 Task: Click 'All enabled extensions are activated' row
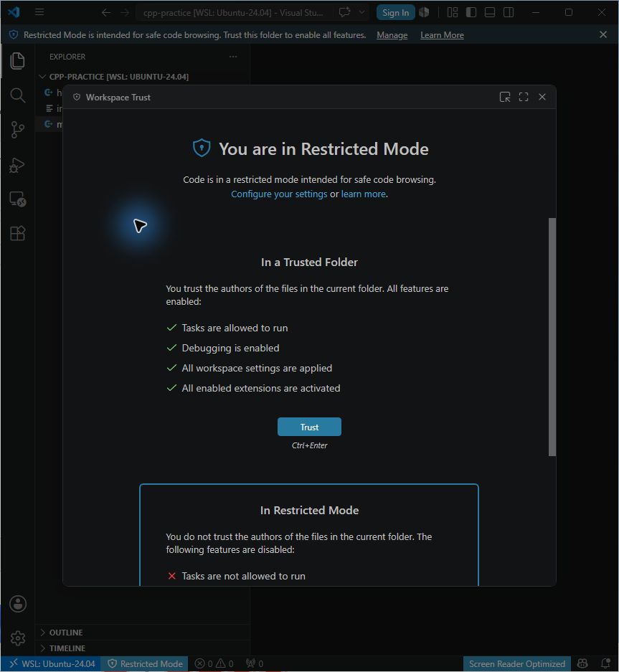click(253, 388)
